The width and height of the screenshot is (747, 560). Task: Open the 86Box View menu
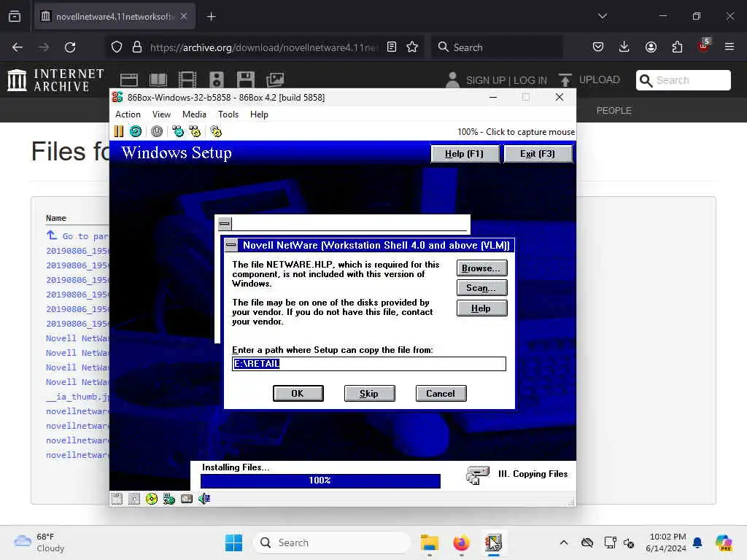click(x=161, y=114)
